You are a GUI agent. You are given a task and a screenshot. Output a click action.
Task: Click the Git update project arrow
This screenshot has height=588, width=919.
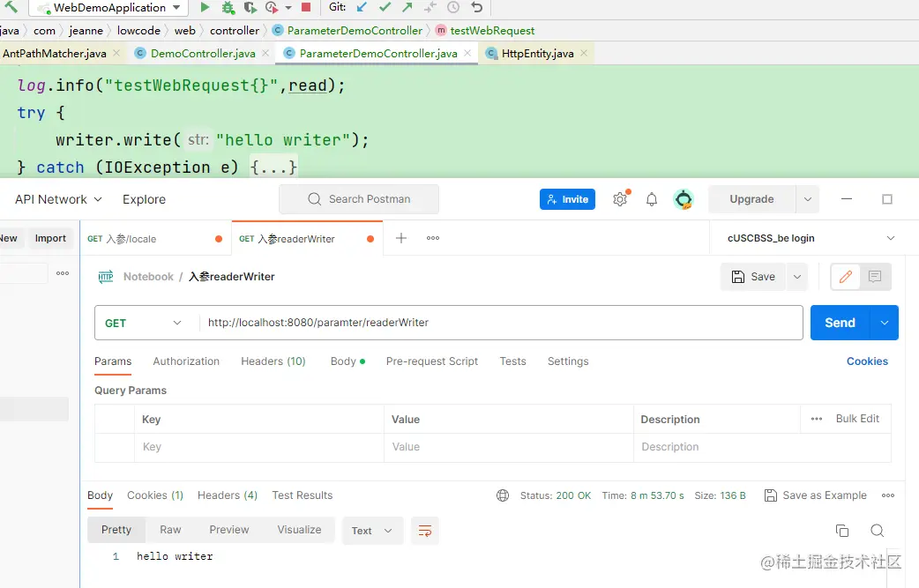pyautogui.click(x=362, y=7)
